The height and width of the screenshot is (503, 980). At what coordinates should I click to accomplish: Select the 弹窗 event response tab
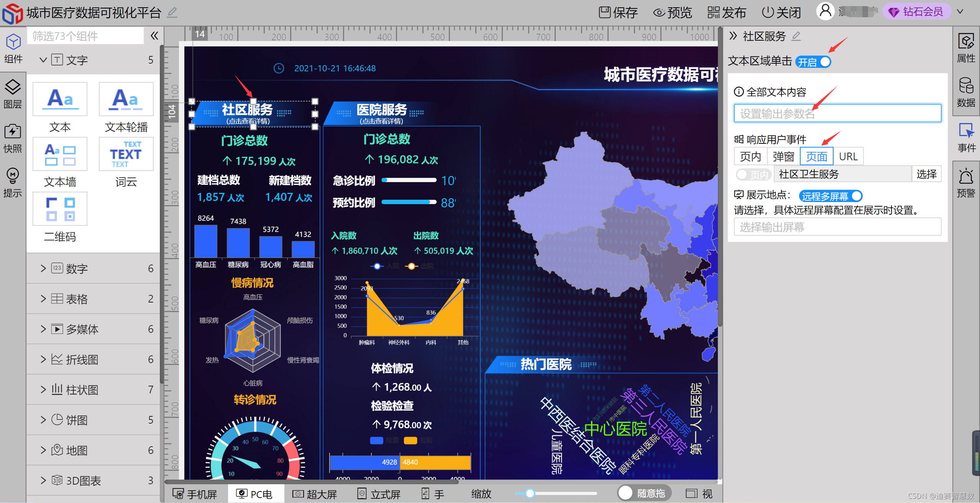coord(783,156)
